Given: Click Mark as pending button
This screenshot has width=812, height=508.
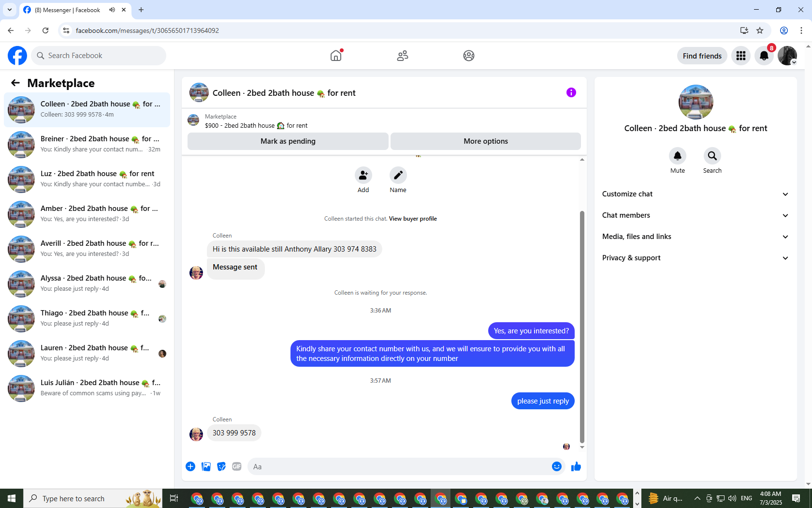Looking at the screenshot, I should 288,141.
